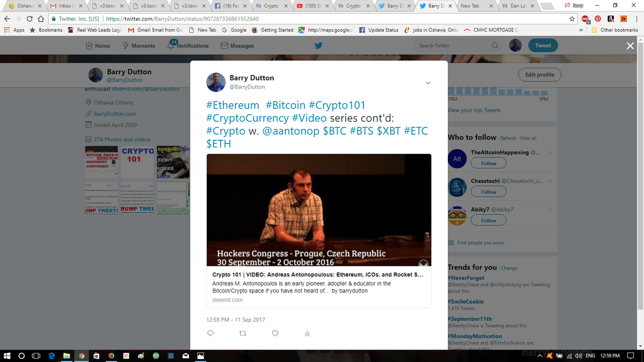Bookmark this page with the star icon
This screenshot has width=644, height=362.
click(x=572, y=19)
